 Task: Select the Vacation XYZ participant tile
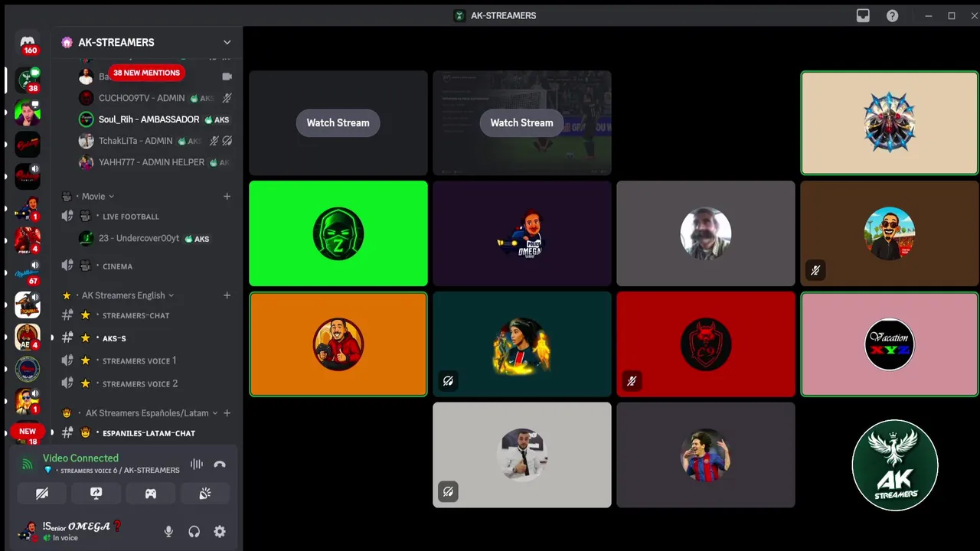pos(890,344)
